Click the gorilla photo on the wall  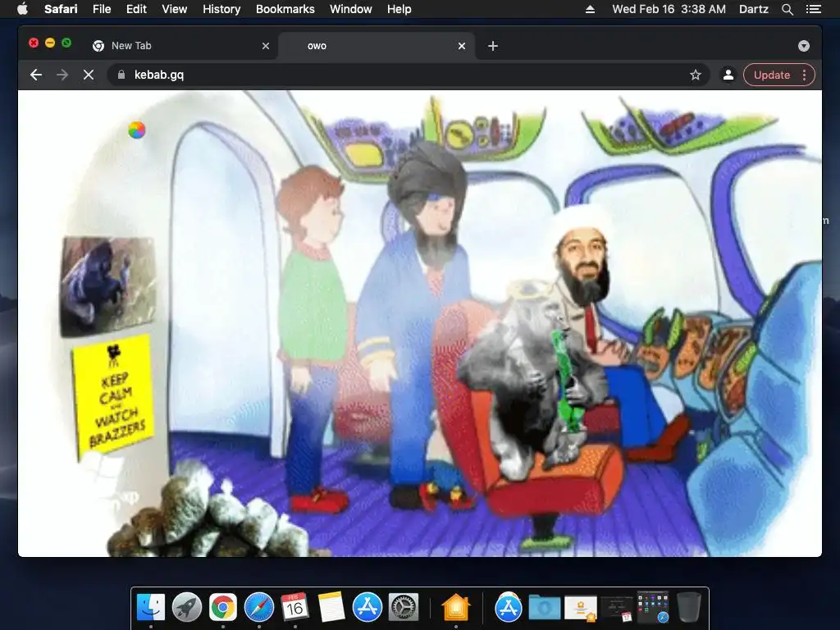click(x=107, y=286)
